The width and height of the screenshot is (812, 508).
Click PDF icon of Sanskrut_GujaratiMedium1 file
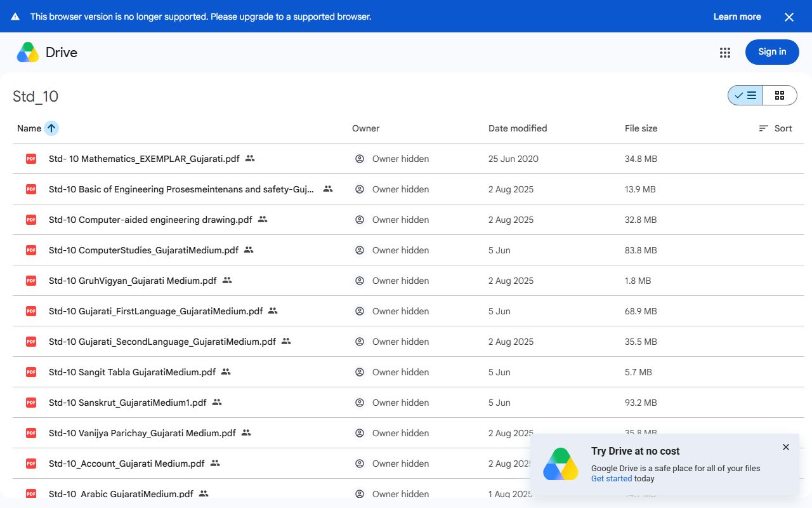[x=31, y=403]
